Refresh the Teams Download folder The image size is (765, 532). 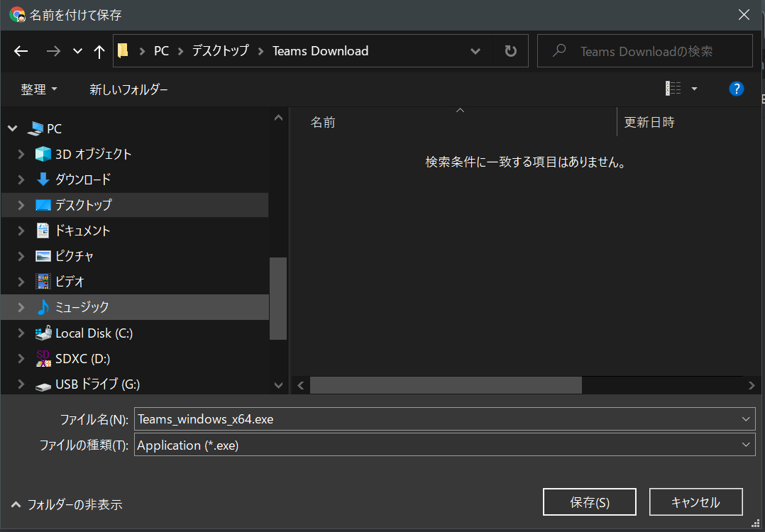(x=510, y=50)
